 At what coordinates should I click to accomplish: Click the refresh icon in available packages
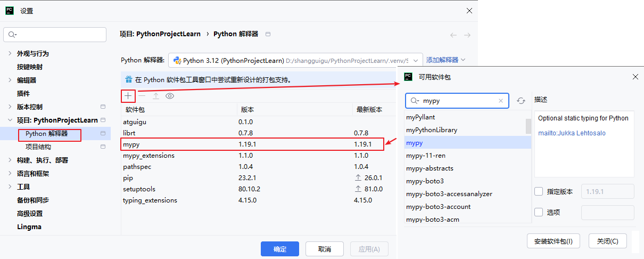pyautogui.click(x=521, y=101)
